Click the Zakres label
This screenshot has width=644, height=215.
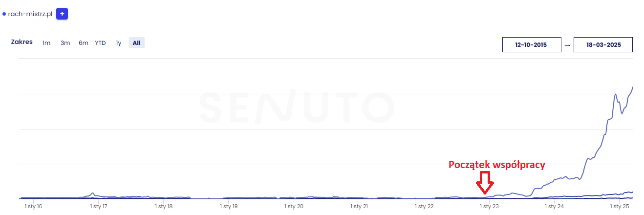(x=22, y=42)
